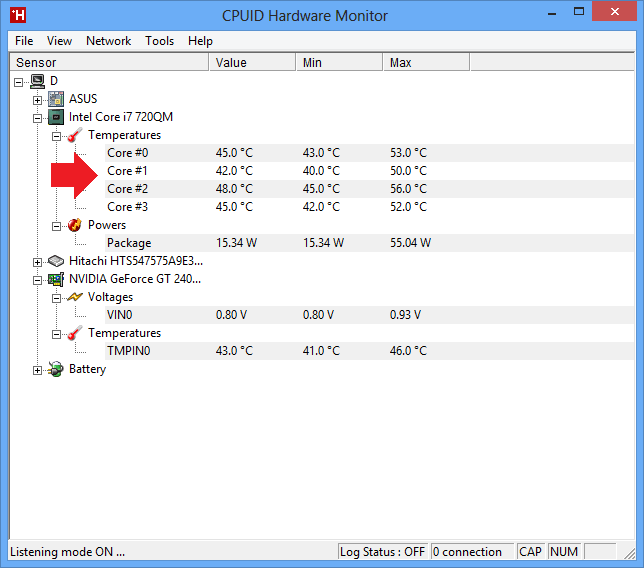Click the NUM status indicator

[564, 552]
